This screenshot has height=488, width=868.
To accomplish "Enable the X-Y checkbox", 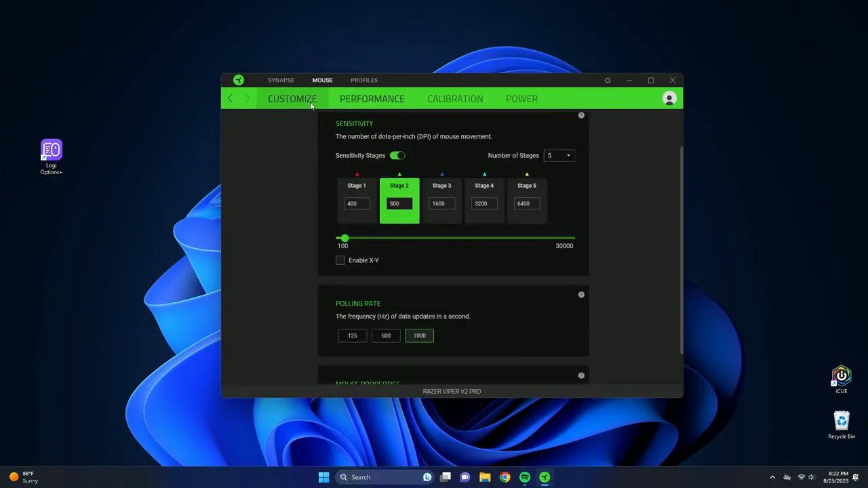I will [x=340, y=260].
